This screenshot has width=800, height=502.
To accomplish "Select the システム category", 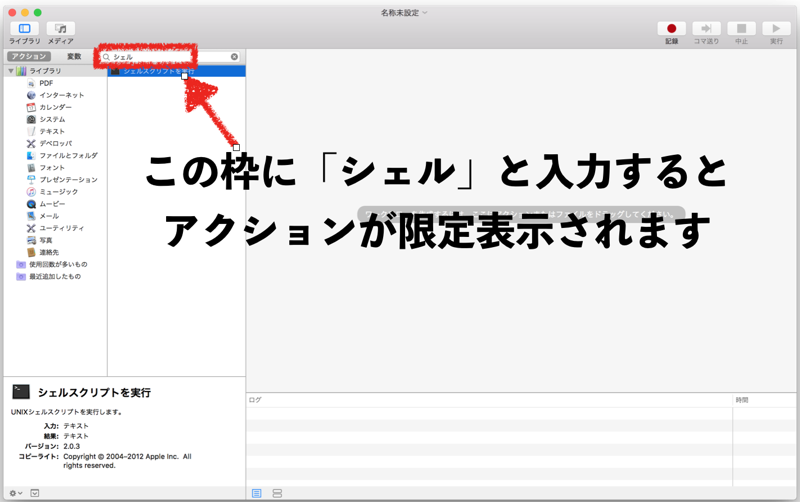I will [53, 119].
